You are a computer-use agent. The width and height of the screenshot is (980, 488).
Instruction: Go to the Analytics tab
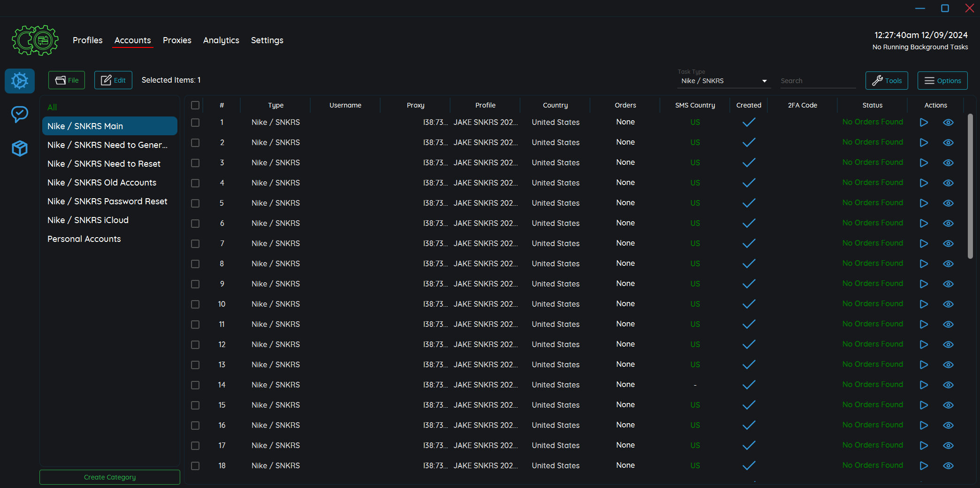point(221,40)
